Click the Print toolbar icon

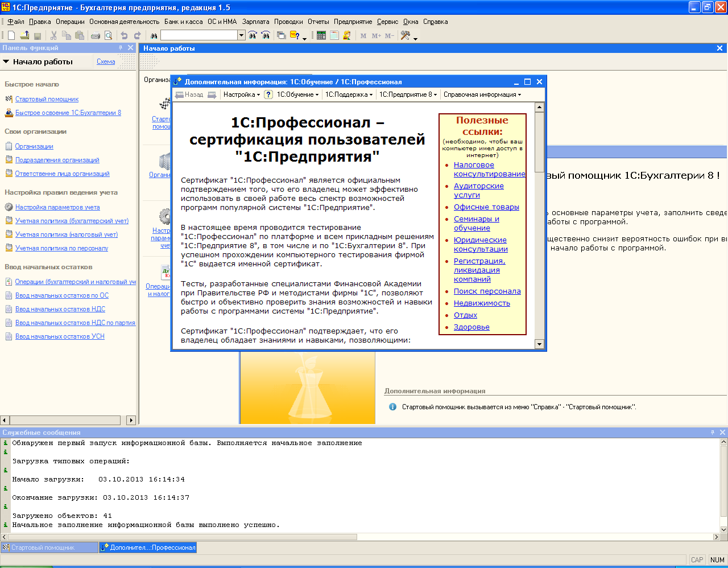point(96,35)
